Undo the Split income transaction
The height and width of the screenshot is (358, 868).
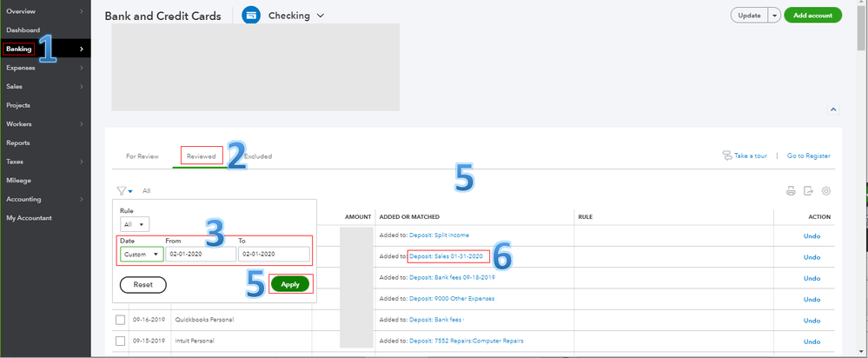[812, 236]
